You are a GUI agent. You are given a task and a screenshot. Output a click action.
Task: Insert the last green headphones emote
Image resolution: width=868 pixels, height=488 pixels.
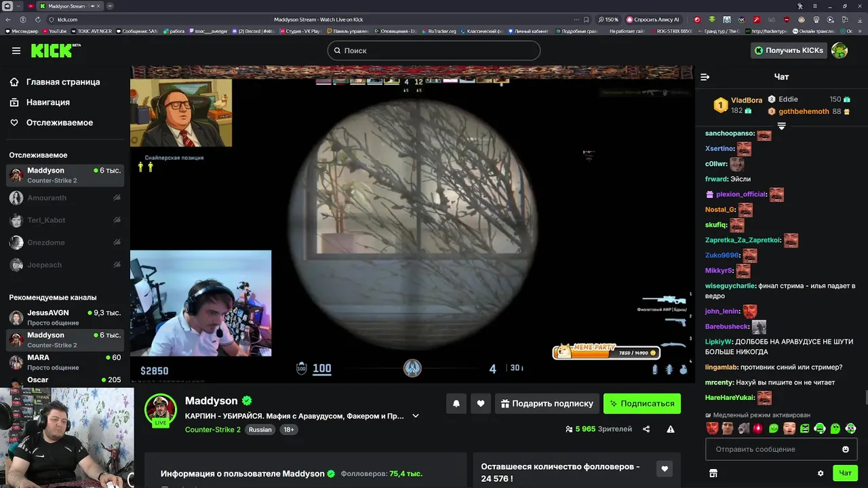pos(851,428)
